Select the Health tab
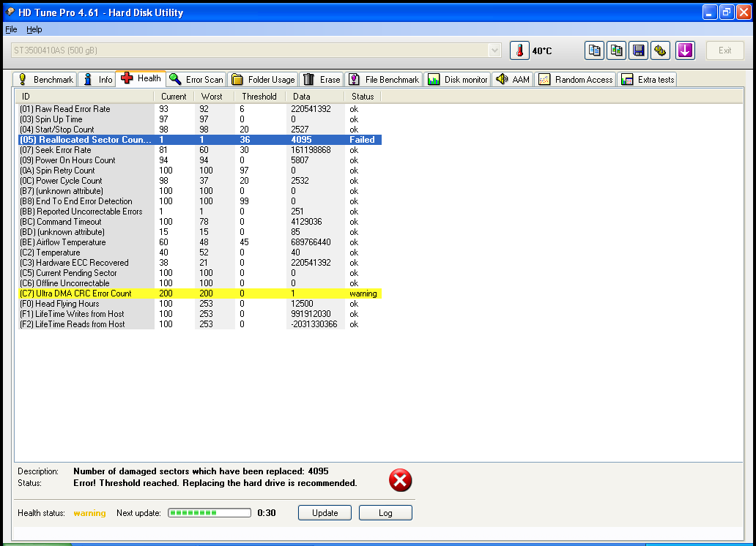The image size is (756, 546). pyautogui.click(x=141, y=78)
